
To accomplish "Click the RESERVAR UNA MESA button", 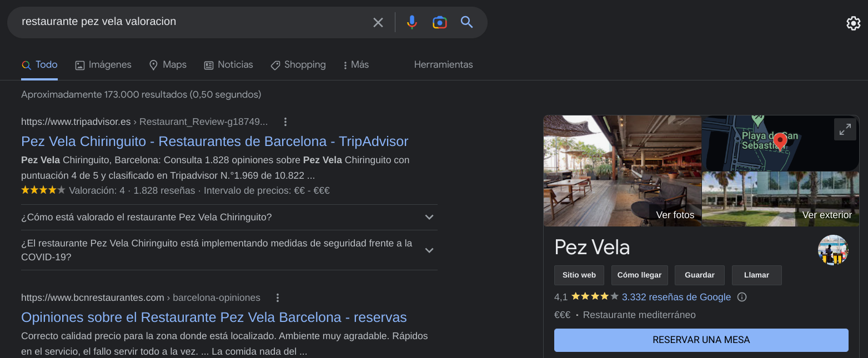I will tap(701, 340).
